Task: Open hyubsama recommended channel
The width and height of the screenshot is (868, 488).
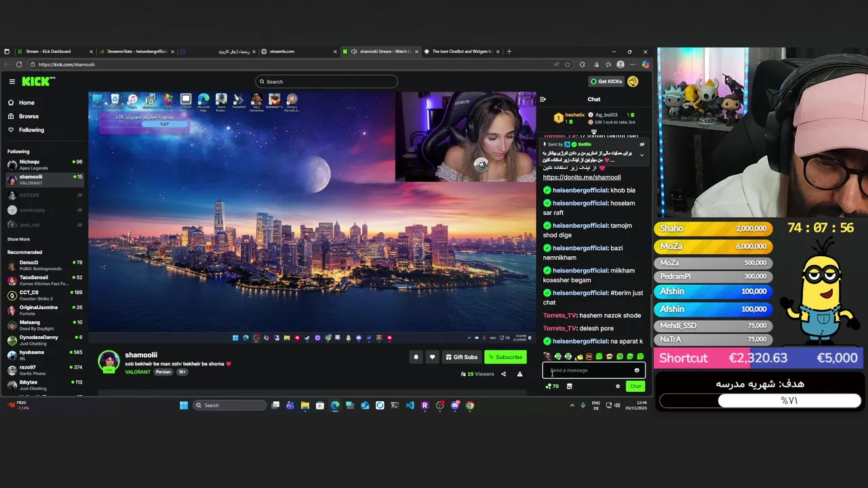Action: click(x=44, y=354)
